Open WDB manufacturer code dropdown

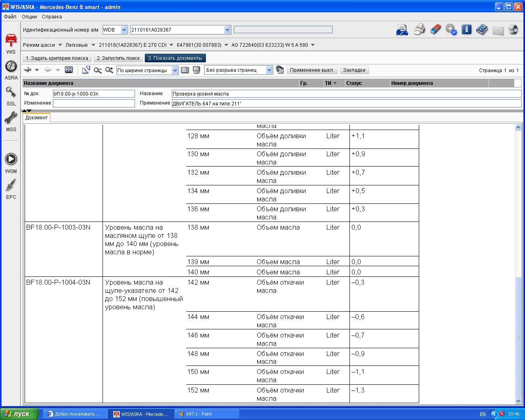pyautogui.click(x=124, y=30)
